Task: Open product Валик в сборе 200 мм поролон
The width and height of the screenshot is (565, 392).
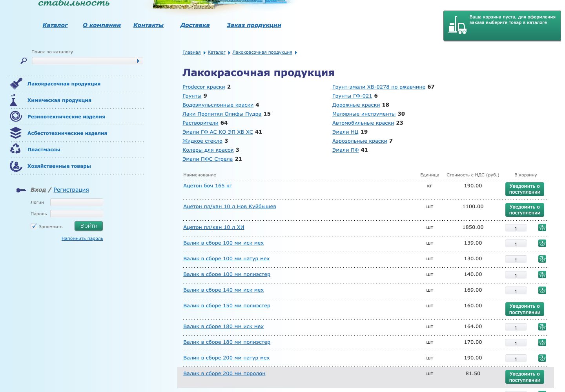Action: click(x=224, y=374)
